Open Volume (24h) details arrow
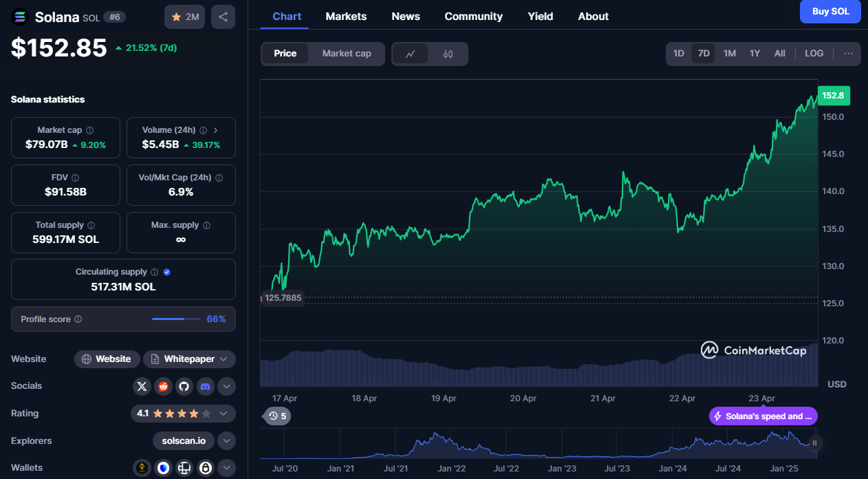Image resolution: width=868 pixels, height=479 pixels. click(216, 130)
